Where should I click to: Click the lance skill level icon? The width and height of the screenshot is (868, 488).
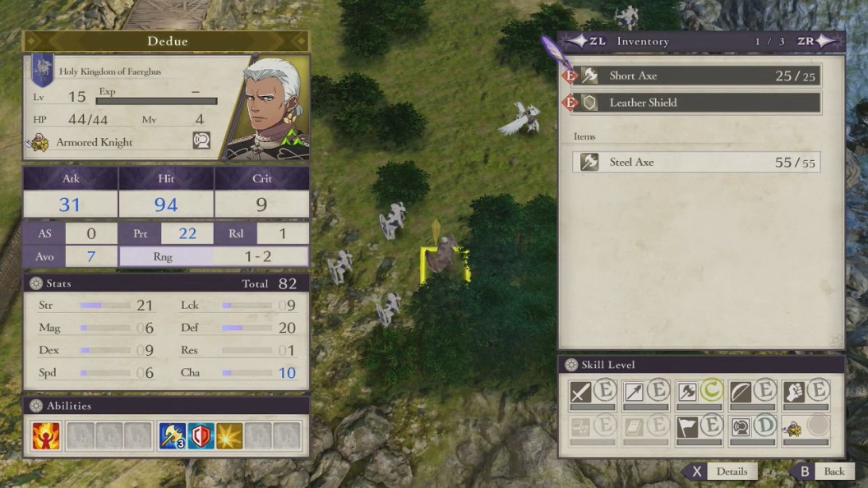pyautogui.click(x=634, y=392)
